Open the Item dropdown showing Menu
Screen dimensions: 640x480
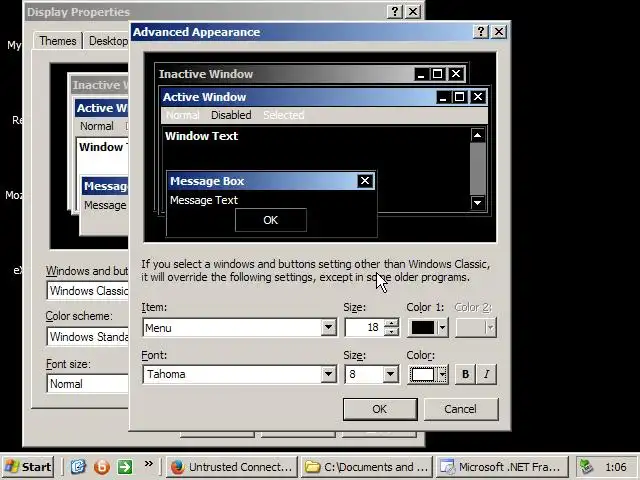click(x=328, y=327)
